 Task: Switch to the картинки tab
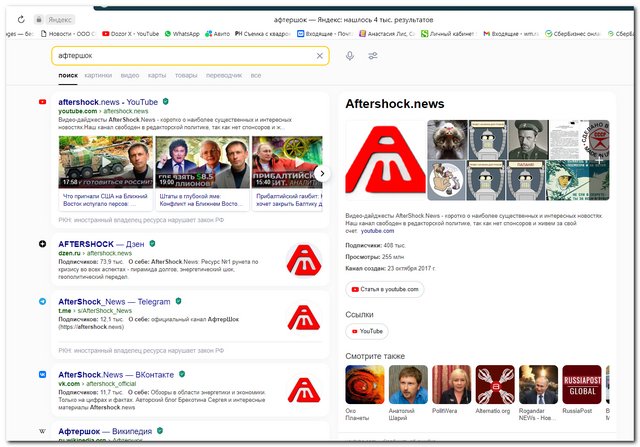98,75
